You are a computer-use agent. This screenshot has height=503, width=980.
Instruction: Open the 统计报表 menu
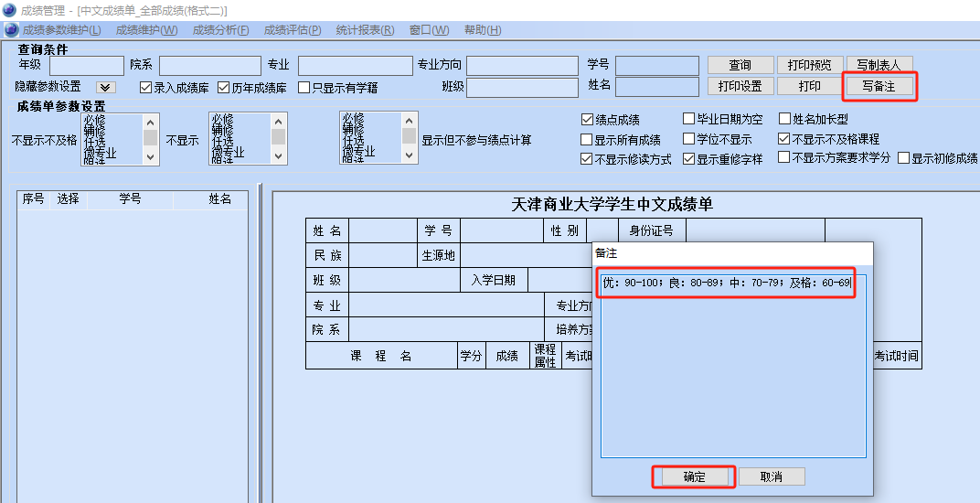coord(365,30)
